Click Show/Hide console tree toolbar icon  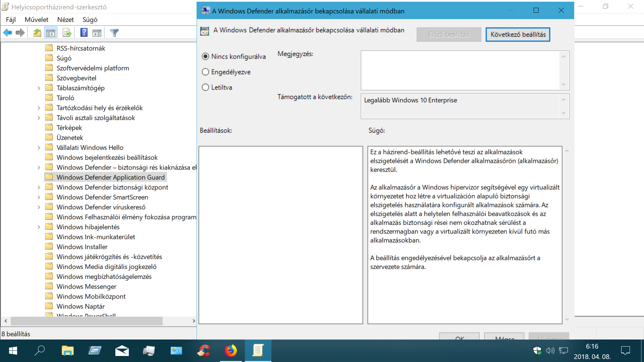(x=50, y=33)
